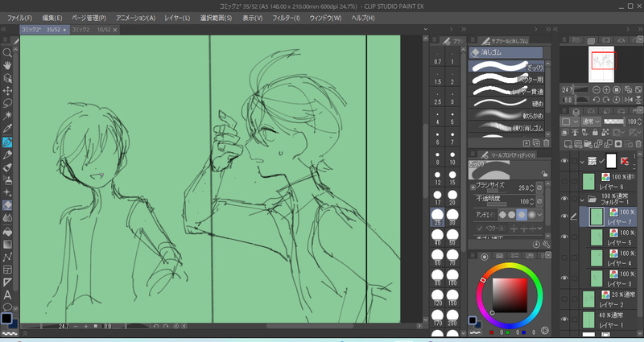The width and height of the screenshot is (644, 342).
Task: Open the ファイル(F) menu
Action: tap(19, 18)
